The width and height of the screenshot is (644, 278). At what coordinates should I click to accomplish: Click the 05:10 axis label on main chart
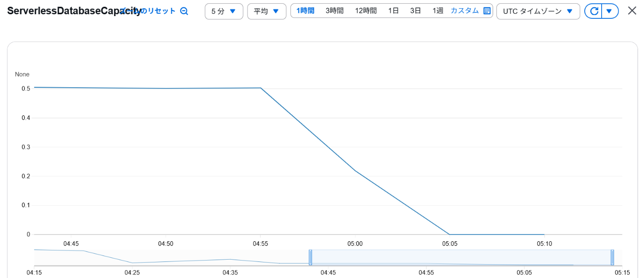[x=544, y=244]
